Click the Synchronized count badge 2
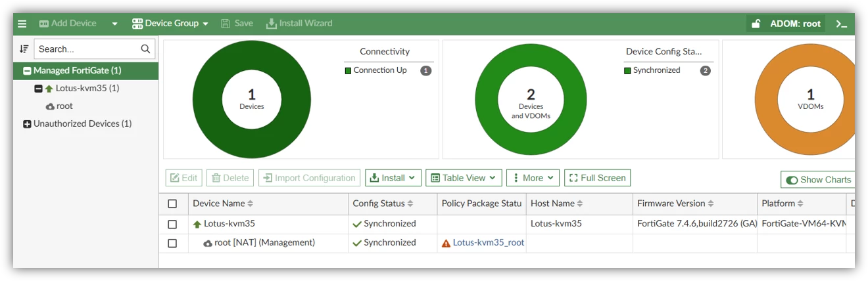868x281 pixels. (x=706, y=71)
